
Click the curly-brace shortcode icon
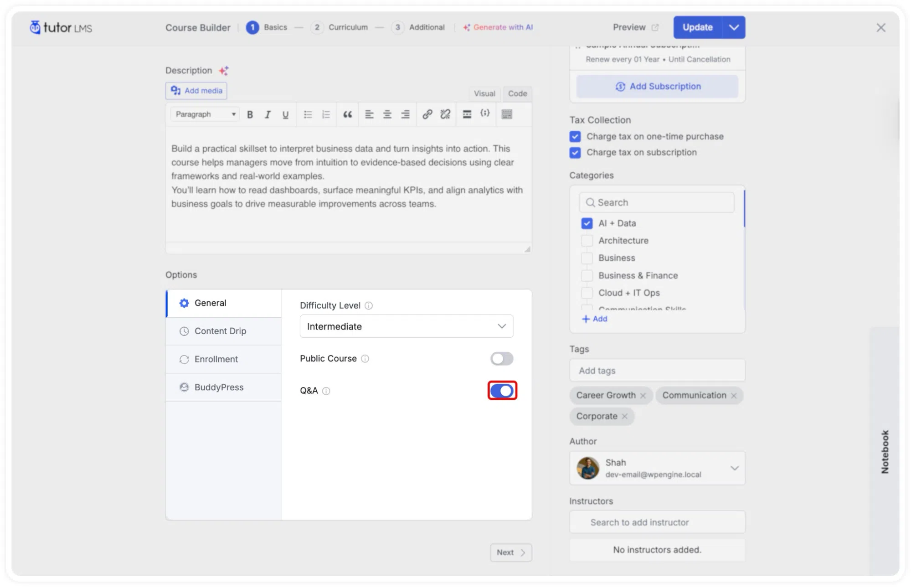tap(485, 113)
